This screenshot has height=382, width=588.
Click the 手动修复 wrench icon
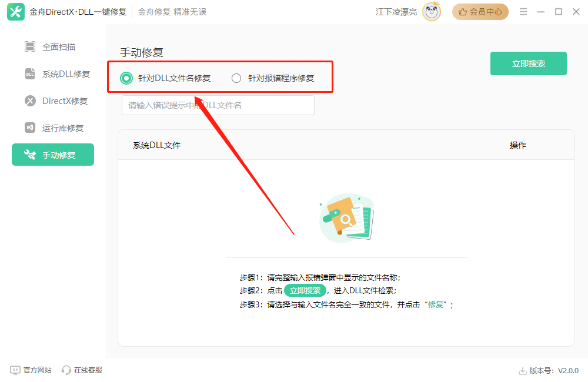point(30,155)
